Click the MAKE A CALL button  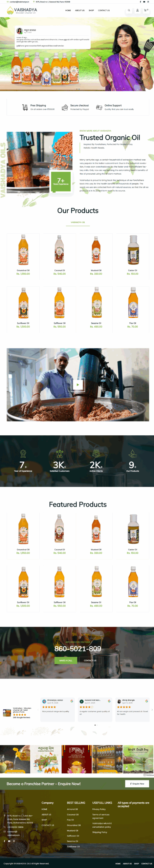pyautogui.click(x=66, y=660)
